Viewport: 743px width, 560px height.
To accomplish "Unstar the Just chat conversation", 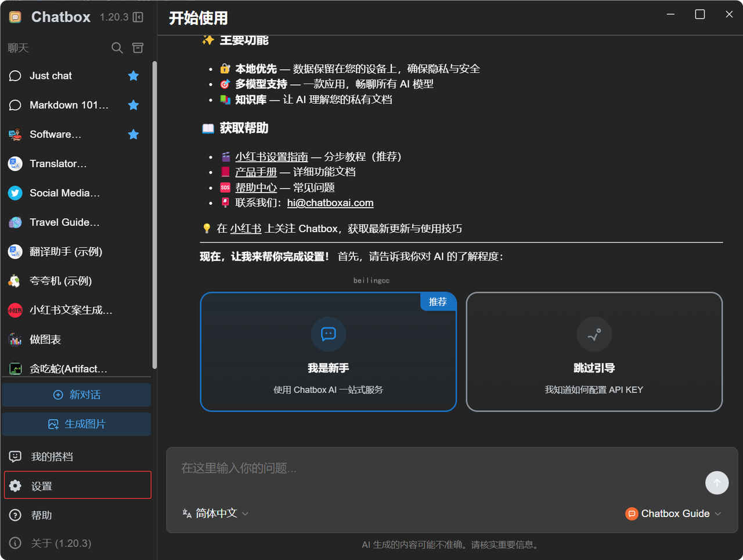I will coord(134,75).
